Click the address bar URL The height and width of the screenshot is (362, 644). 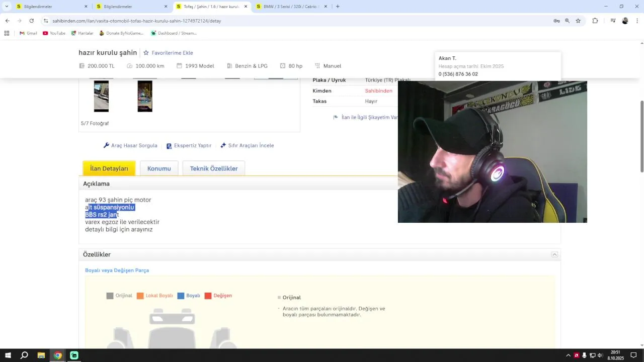137,21
